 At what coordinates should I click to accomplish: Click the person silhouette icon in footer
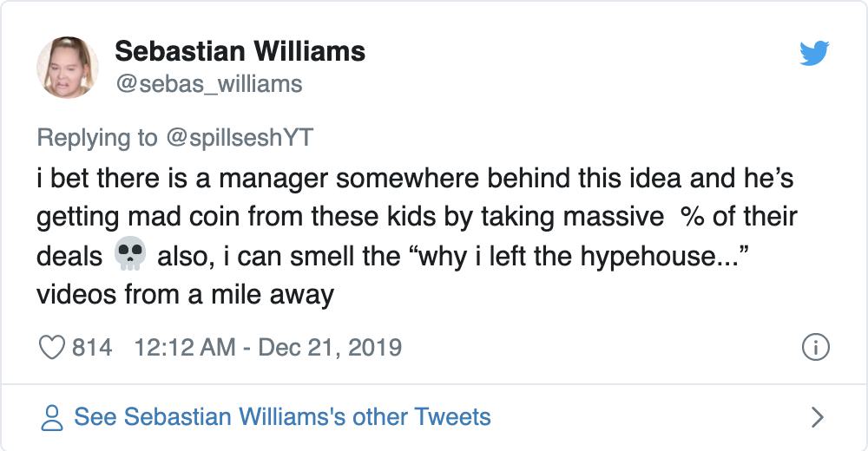[x=53, y=418]
